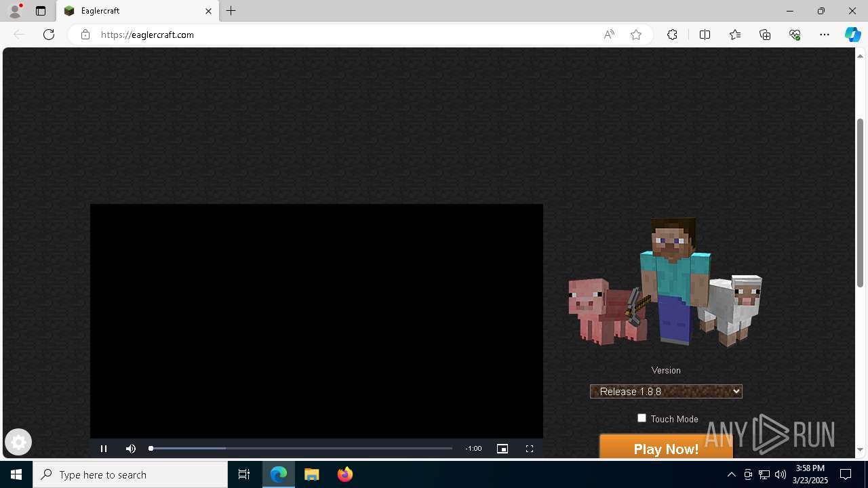This screenshot has height=488, width=868.
Task: Open the Windows Start menu
Action: coord(16,474)
